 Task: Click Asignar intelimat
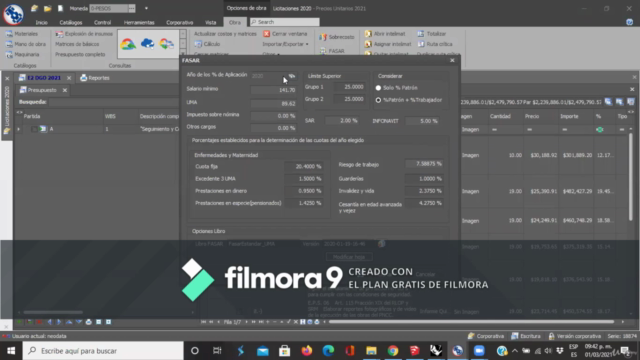388,44
